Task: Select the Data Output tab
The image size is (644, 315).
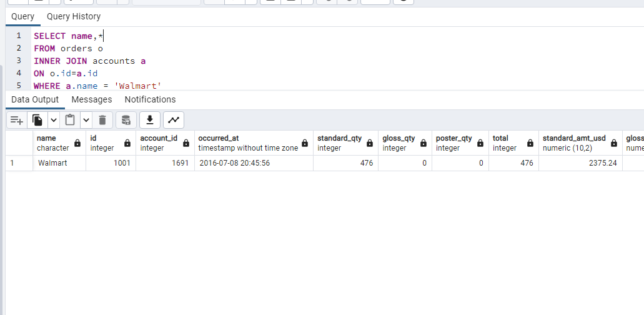Action: coord(35,99)
